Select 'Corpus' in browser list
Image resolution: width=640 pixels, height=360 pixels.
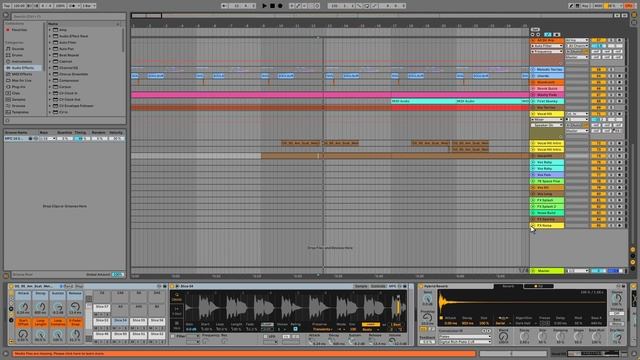pyautogui.click(x=65, y=87)
